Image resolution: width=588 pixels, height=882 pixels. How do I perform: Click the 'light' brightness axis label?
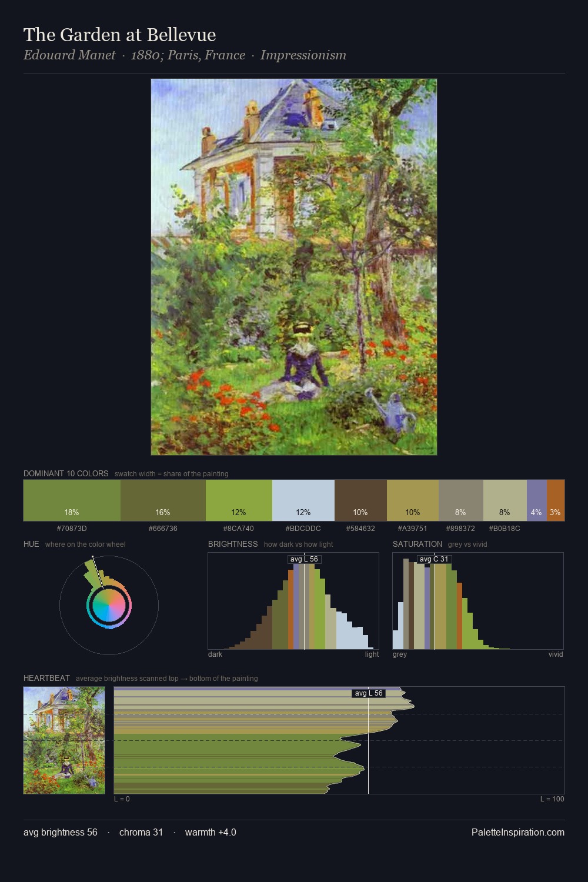(x=372, y=654)
